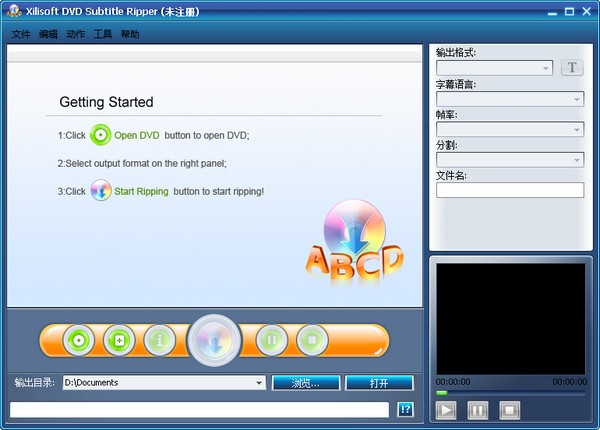Image resolution: width=600 pixels, height=430 pixels.
Task: Click the pause button in orange toolbar
Action: (x=272, y=340)
